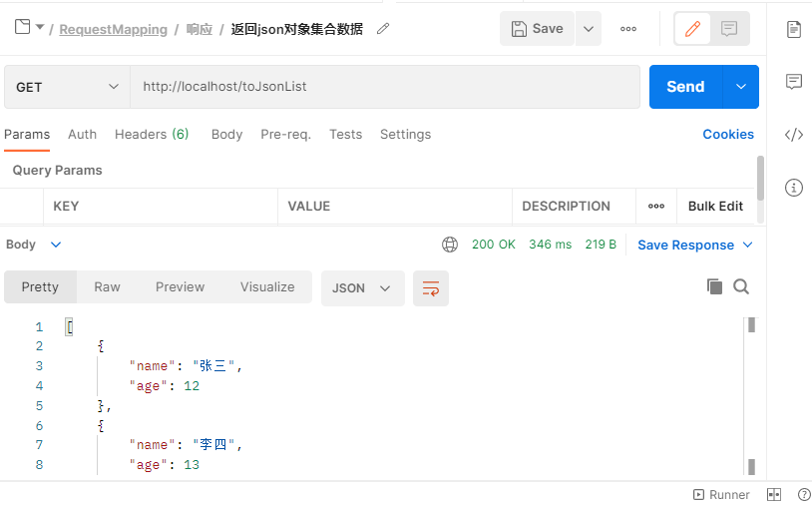Open the GET method dropdown
Screen dimensions: 812x505
67,87
